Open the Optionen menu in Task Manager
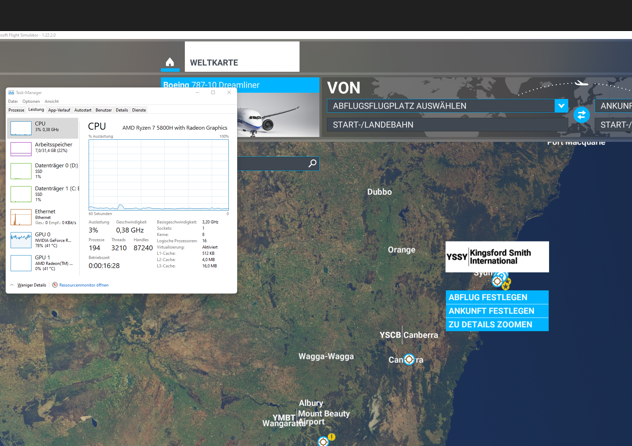 coord(31,101)
